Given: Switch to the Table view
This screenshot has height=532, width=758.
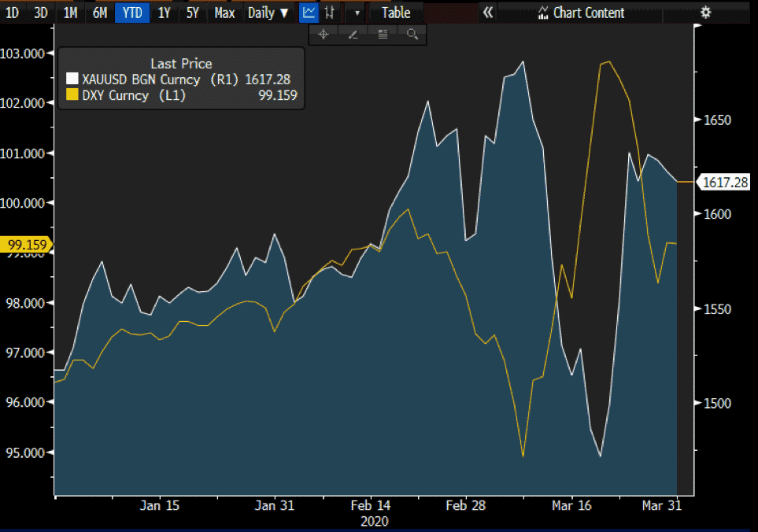Looking at the screenshot, I should click(395, 13).
